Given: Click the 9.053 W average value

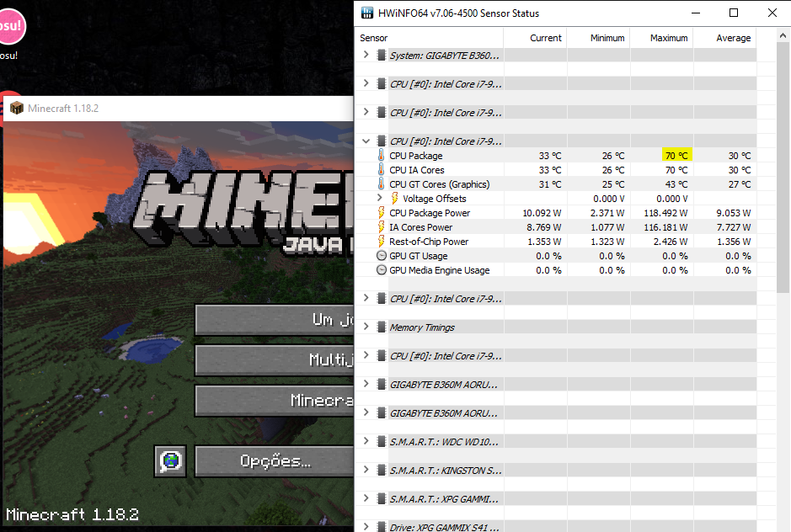Looking at the screenshot, I should [734, 213].
